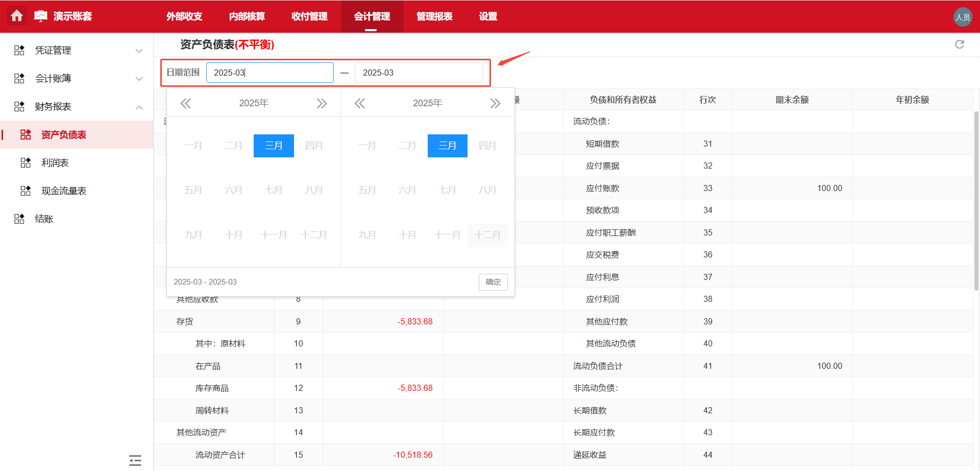Refresh the report using the refresh icon
Screen dimensions: 980x471
point(960,44)
